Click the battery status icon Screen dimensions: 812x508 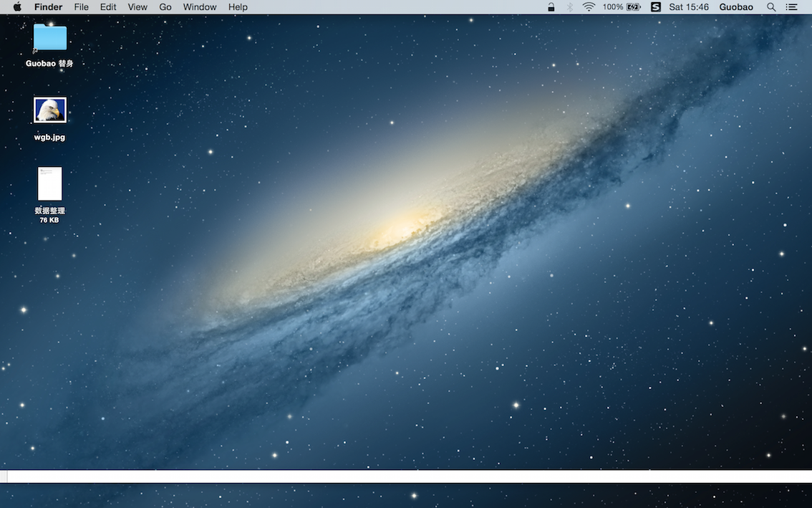coord(633,7)
